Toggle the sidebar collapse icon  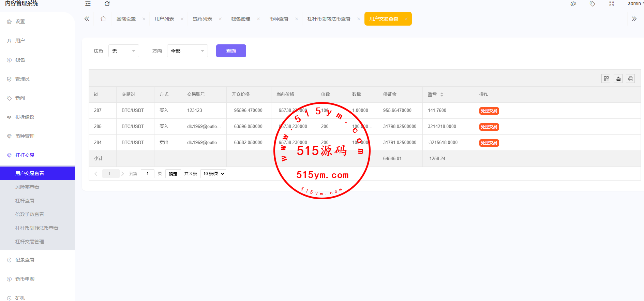tap(88, 4)
